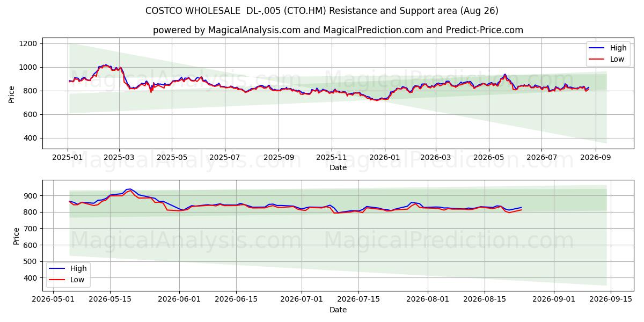Viewport: 644px width, 322px height.
Task: Click the '2026-07' date tick label
Action: click(x=541, y=158)
